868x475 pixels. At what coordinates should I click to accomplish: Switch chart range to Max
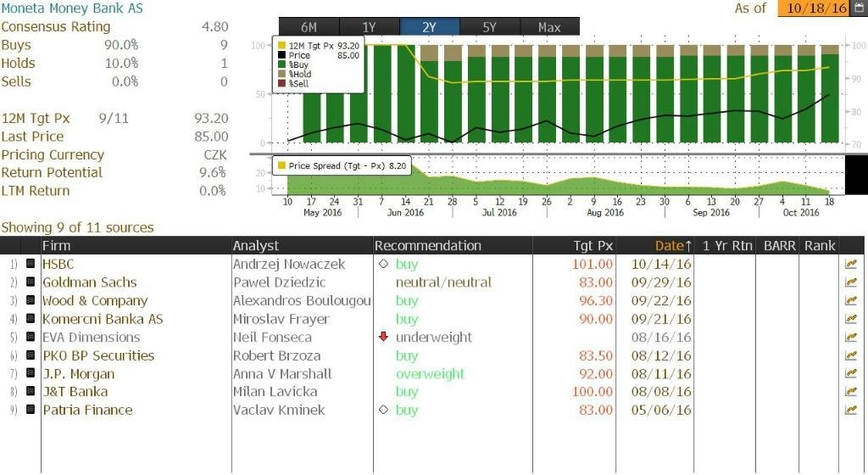[x=549, y=26]
